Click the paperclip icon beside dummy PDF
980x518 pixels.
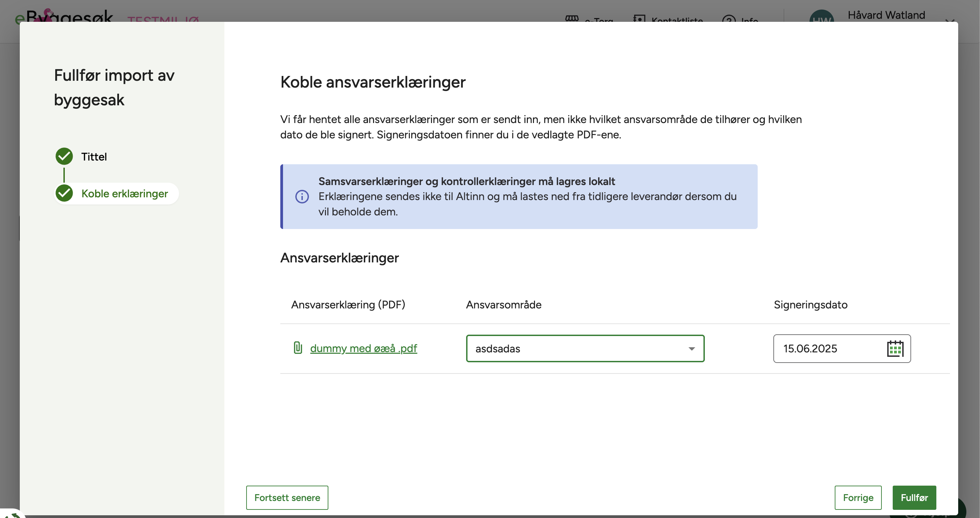point(298,348)
